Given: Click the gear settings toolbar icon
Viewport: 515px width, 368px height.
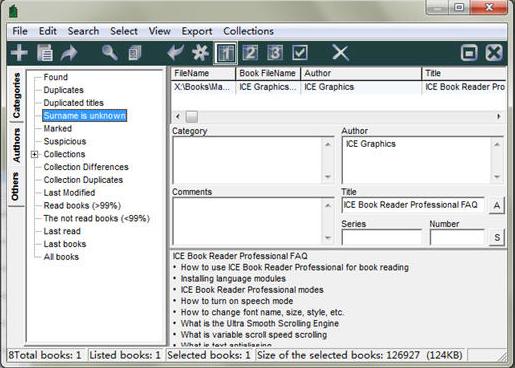Looking at the screenshot, I should [200, 53].
